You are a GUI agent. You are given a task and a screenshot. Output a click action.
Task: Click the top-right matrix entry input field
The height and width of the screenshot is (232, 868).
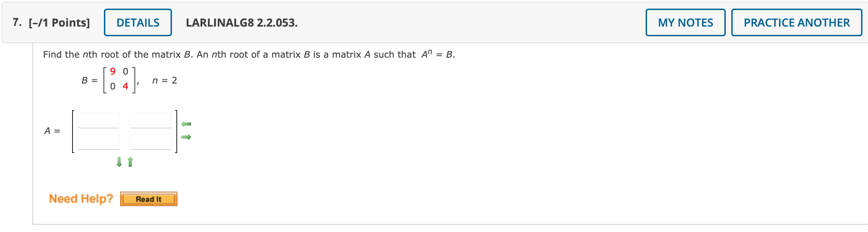[151, 120]
